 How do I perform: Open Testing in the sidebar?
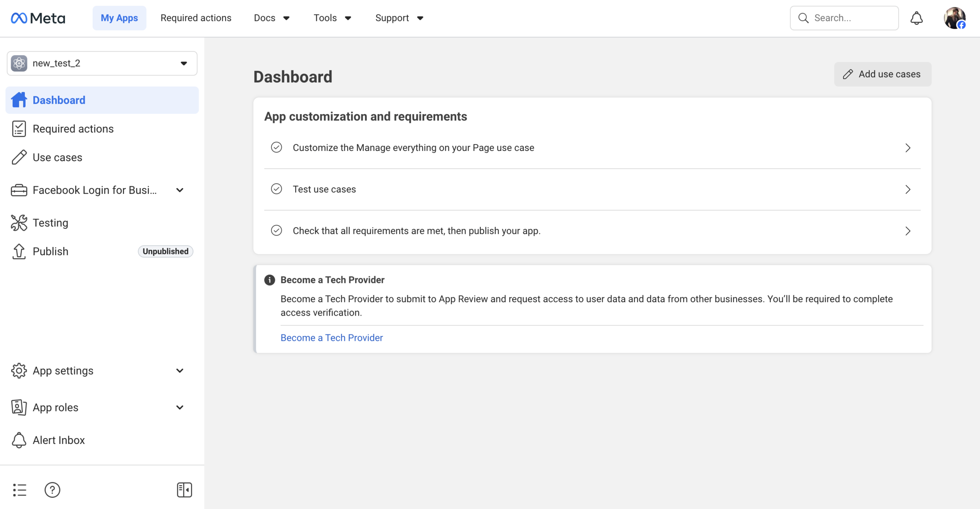(102, 223)
